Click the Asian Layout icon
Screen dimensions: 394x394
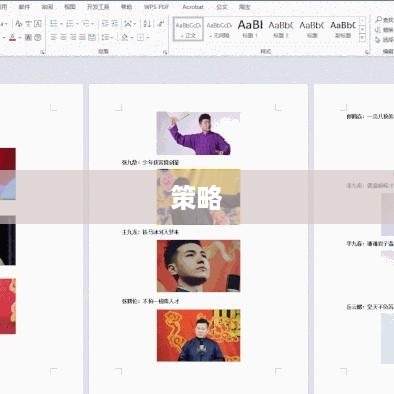128,24
